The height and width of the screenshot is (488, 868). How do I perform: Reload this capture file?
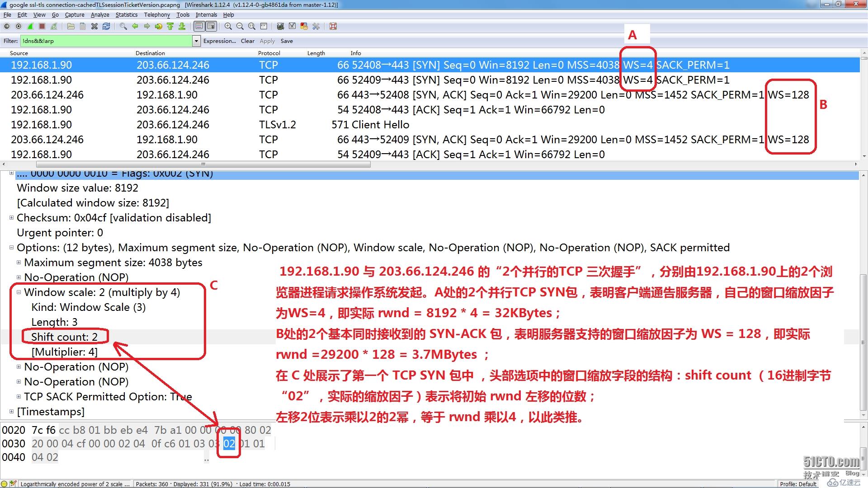[x=106, y=26]
